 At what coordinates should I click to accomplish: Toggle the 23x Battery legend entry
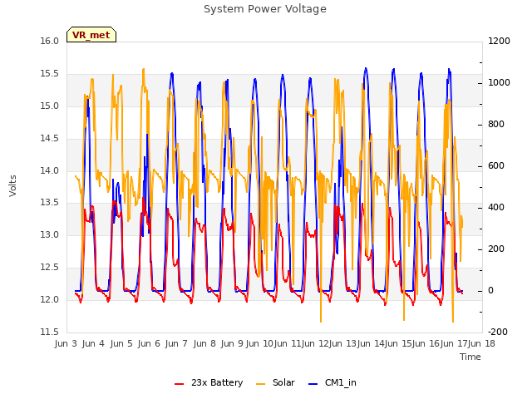(209, 382)
